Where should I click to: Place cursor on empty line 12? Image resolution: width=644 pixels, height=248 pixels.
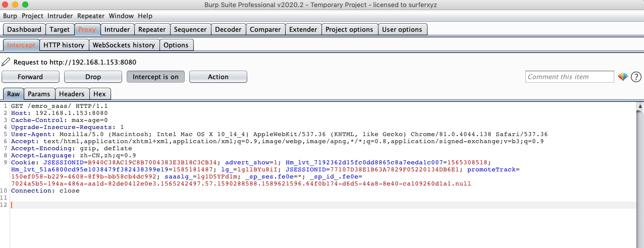[323, 205]
